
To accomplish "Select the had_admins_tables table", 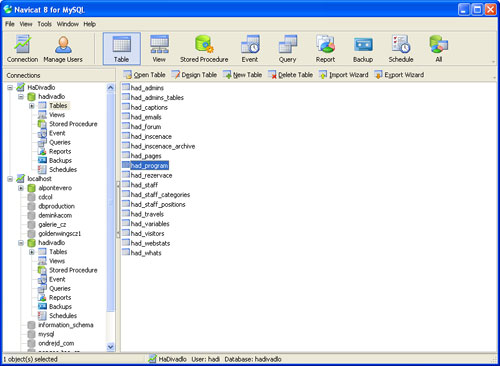I will pos(153,97).
